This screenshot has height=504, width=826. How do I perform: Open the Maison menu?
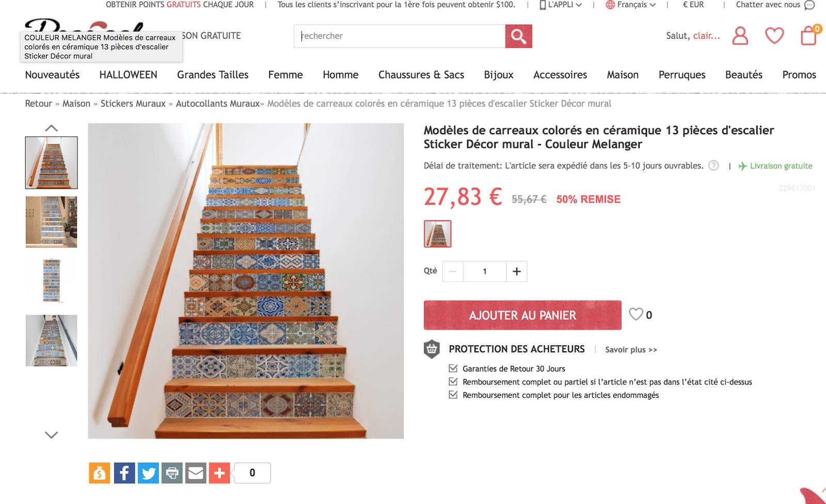(623, 75)
